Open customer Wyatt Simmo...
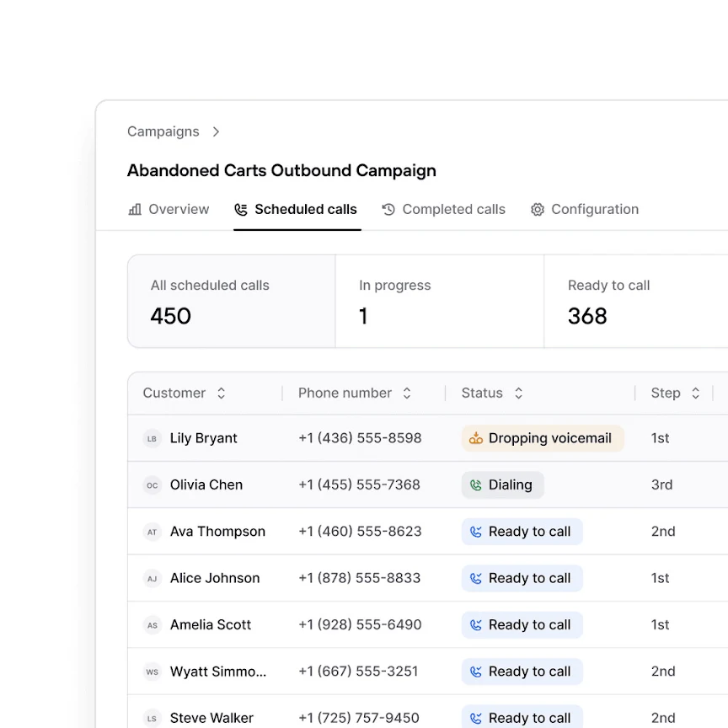This screenshot has height=728, width=728. (x=218, y=672)
